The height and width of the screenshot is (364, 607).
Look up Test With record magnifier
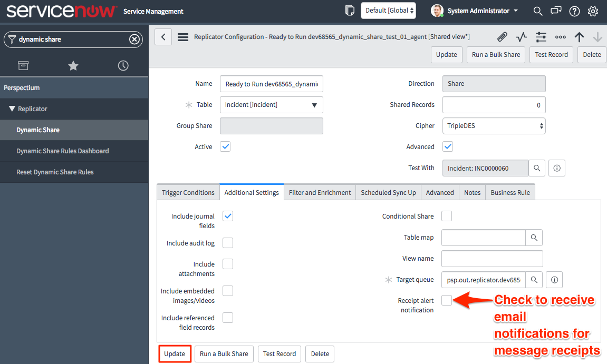click(x=537, y=168)
